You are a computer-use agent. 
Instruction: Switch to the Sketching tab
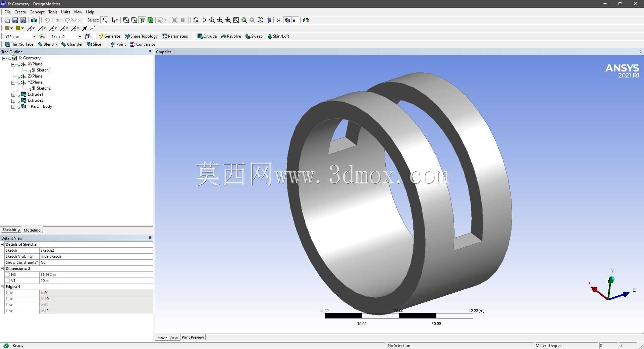(11, 230)
